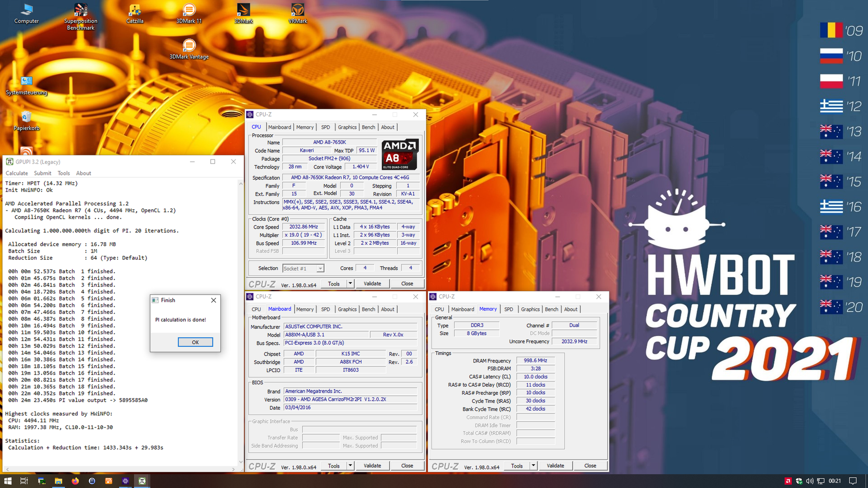Click the GPUPI horizontal scrollbar

pyautogui.click(x=120, y=469)
